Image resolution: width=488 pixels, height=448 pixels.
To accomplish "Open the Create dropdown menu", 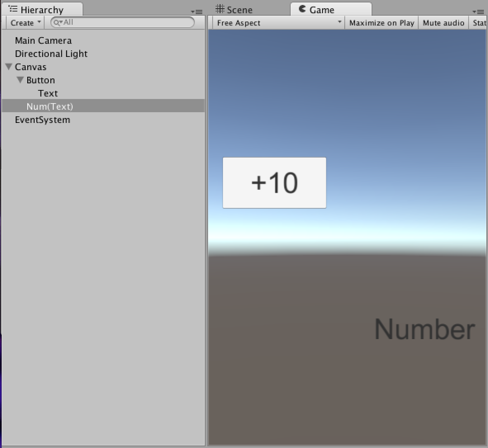I will pos(25,23).
